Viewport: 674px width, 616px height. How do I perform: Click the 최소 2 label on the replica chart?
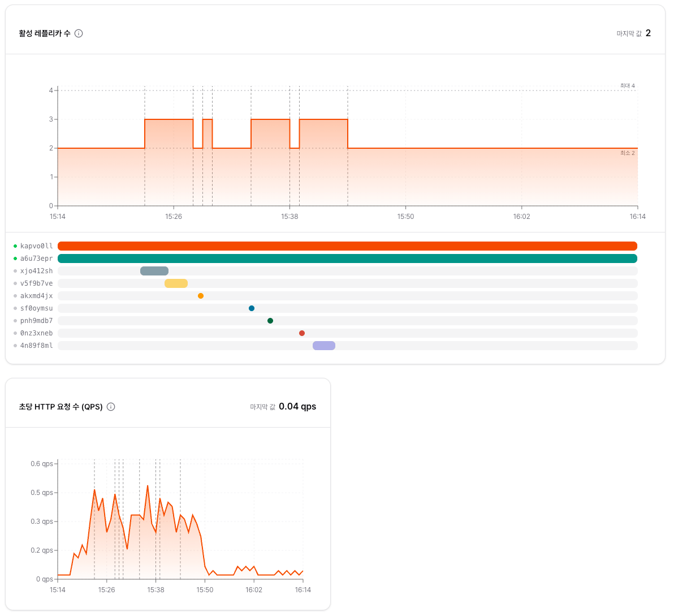coord(628,153)
